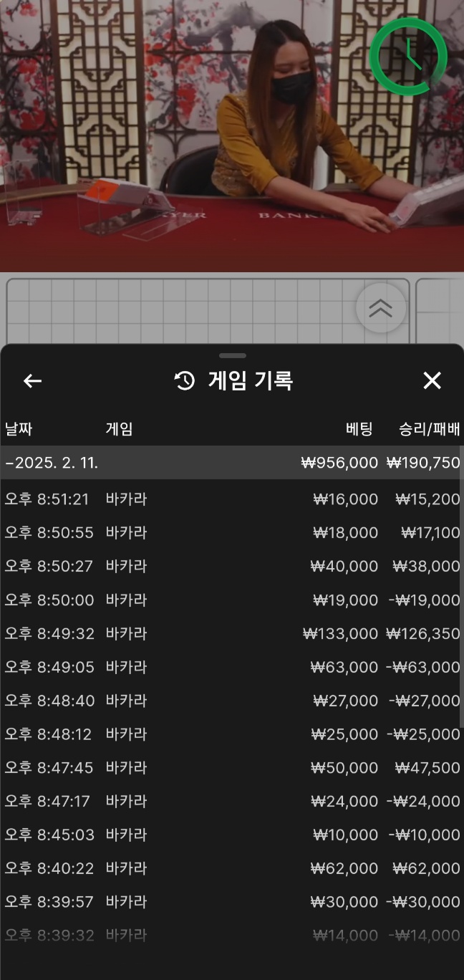Viewport: 464px width, 980px height.
Task: View the 오후 8:49:05 round details
Action: [x=232, y=668]
